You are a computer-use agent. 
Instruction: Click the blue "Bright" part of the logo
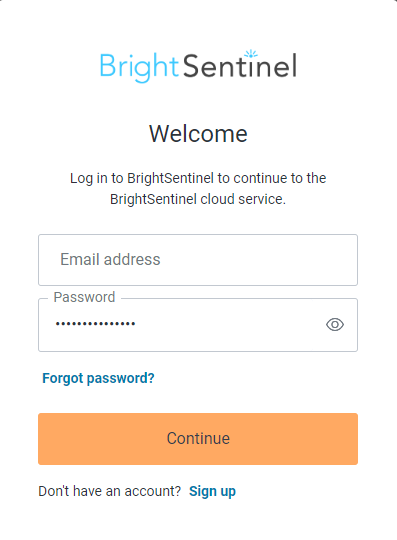(139, 68)
